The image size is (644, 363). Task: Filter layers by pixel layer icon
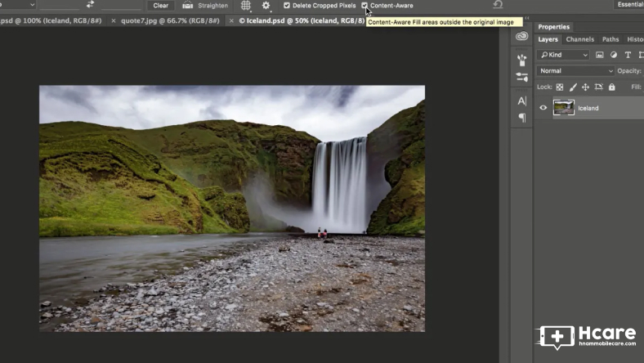[599, 55]
